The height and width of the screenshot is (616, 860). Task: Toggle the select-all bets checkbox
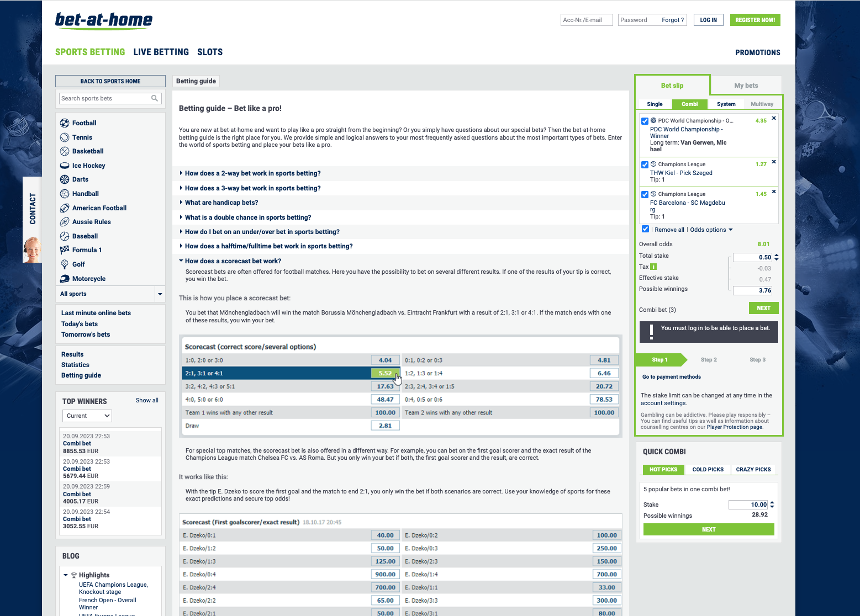645,229
